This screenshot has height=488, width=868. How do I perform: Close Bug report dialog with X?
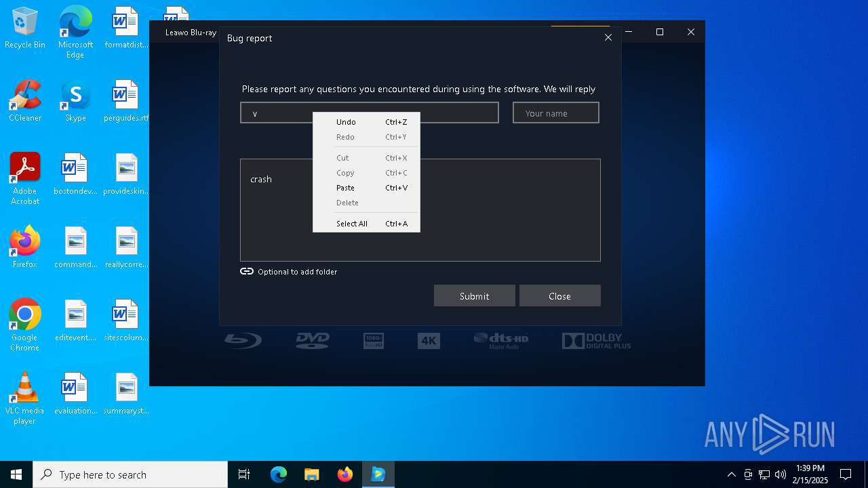pyautogui.click(x=608, y=37)
